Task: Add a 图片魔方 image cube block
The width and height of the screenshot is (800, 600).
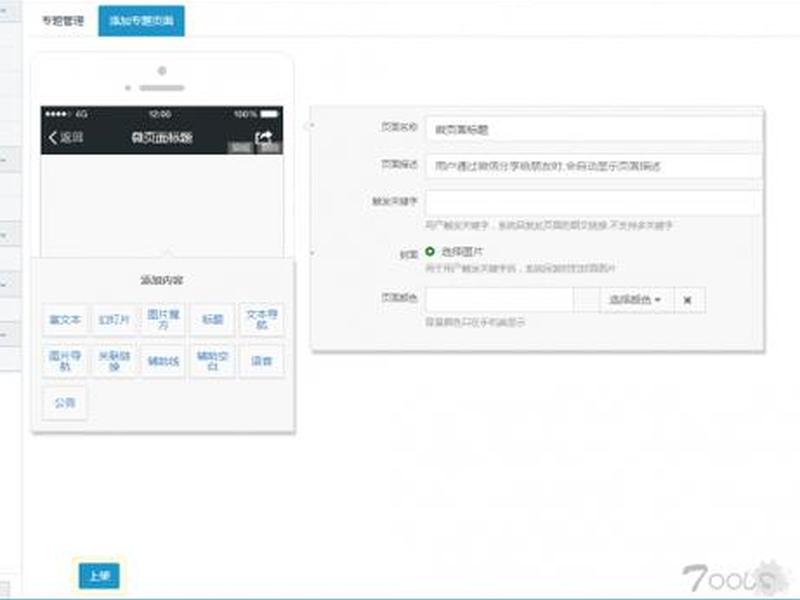Action: coord(163,320)
